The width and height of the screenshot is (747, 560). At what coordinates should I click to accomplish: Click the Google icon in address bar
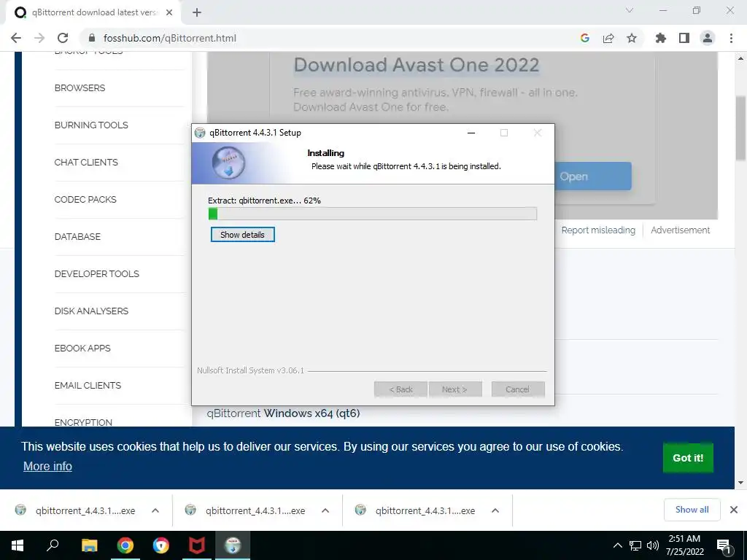584,38
